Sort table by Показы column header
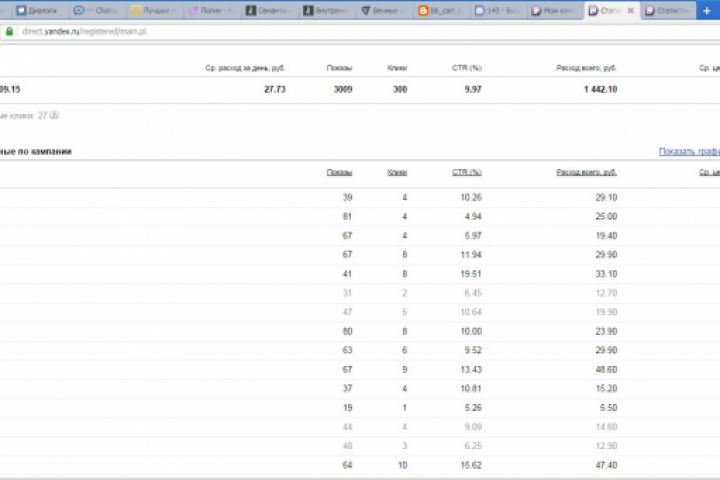720x480 pixels. pyautogui.click(x=339, y=172)
